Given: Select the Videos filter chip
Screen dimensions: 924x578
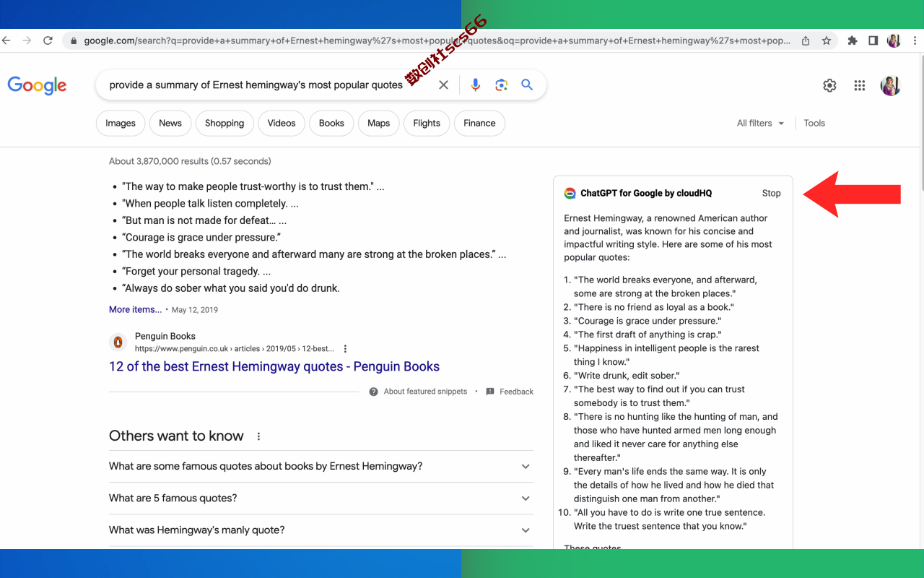Looking at the screenshot, I should (x=282, y=123).
